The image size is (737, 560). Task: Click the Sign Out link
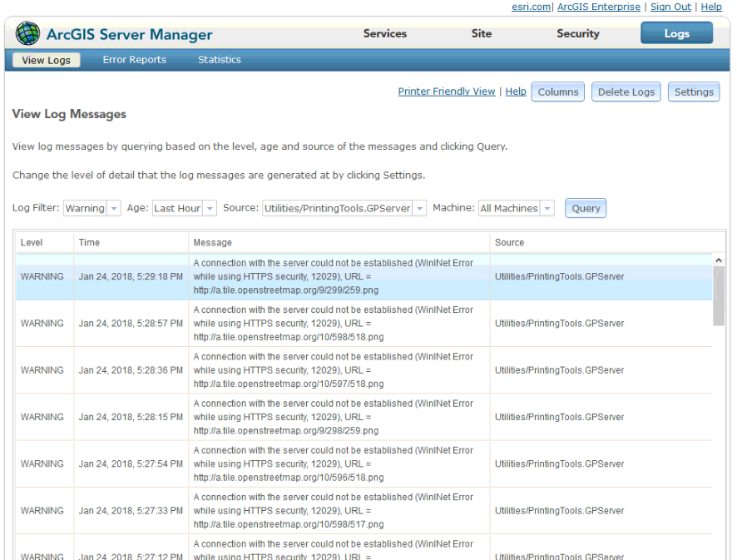click(x=670, y=7)
